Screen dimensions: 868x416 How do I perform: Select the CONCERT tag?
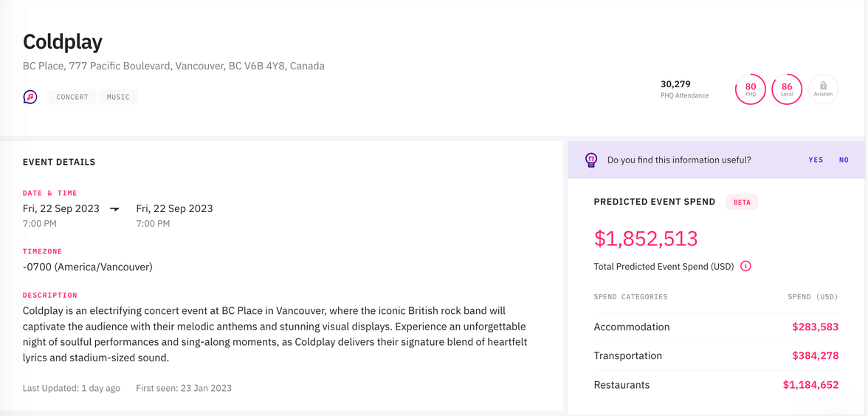(x=72, y=97)
